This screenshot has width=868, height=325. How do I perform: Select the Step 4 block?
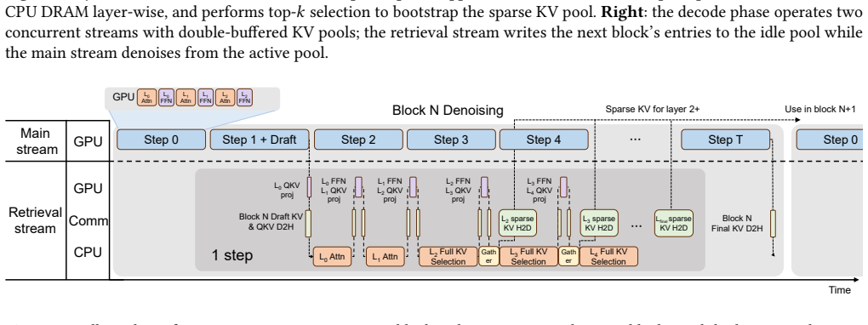[544, 140]
